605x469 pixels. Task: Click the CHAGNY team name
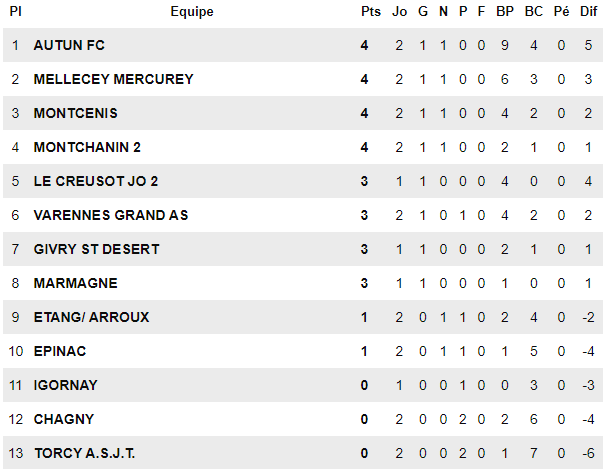pos(62,419)
